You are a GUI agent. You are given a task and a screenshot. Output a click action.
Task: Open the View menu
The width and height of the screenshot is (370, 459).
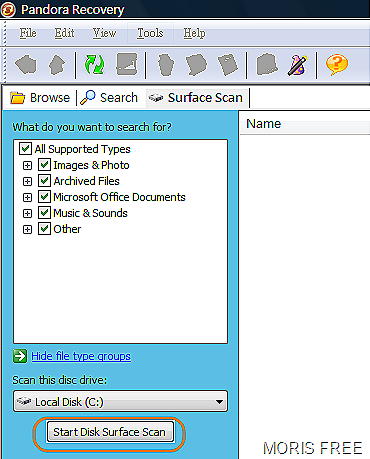click(104, 33)
